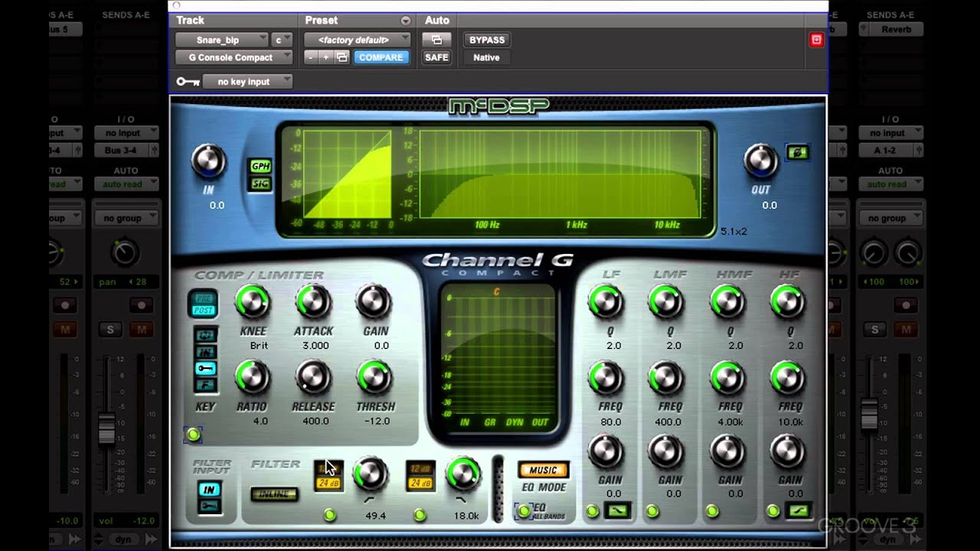980x551 pixels.
Task: Click the compressor RELEASE knob
Action: [313, 377]
